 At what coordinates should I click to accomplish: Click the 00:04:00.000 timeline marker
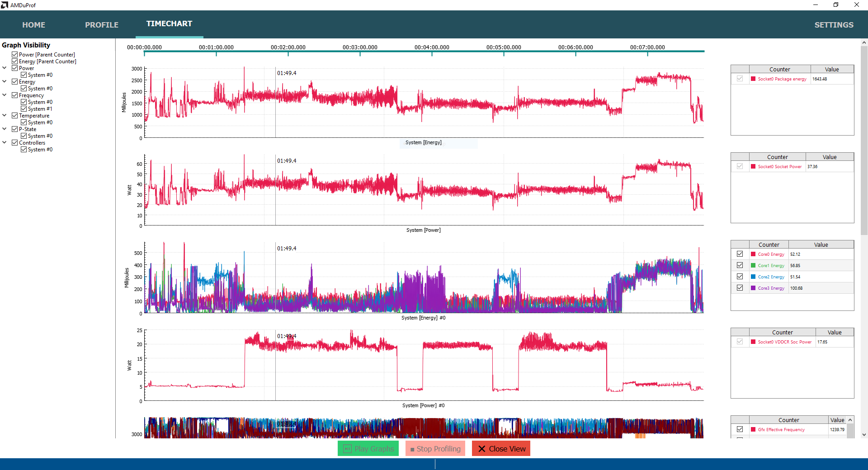click(432, 47)
